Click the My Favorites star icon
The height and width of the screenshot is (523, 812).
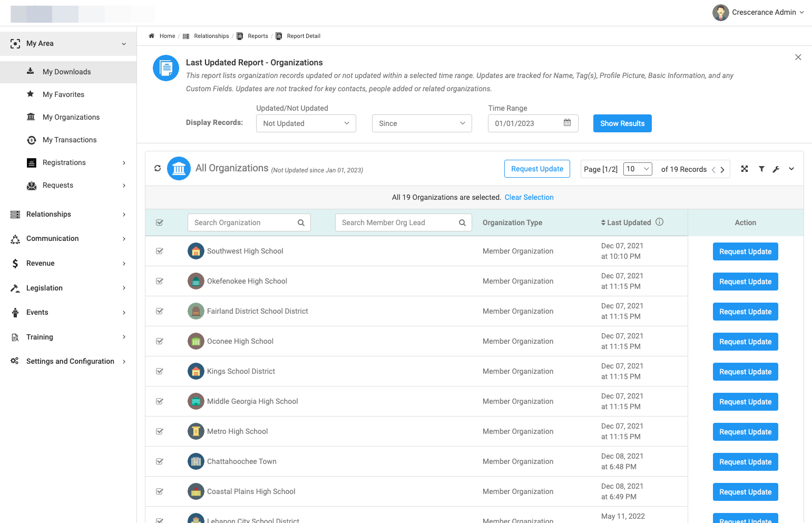(31, 94)
